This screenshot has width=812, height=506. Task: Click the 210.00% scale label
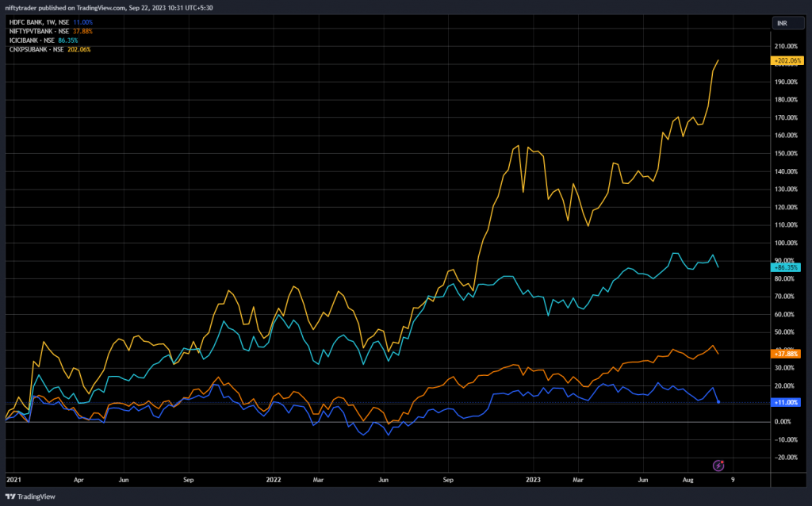[786, 46]
